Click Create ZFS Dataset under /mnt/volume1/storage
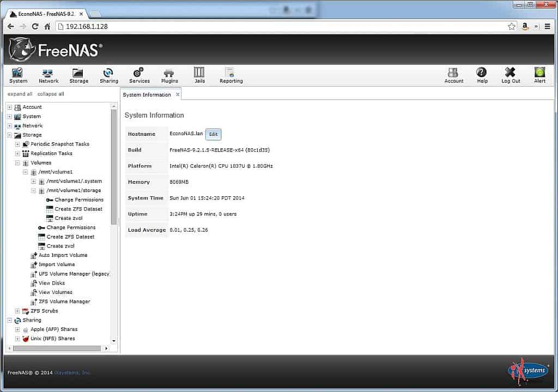This screenshot has height=392, width=558. [78, 209]
